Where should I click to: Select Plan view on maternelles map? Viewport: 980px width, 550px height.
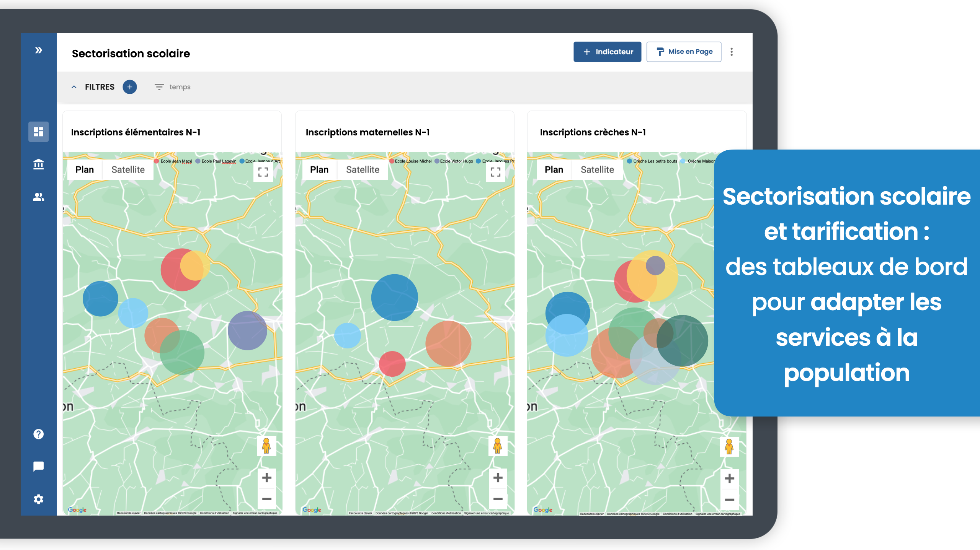(319, 169)
